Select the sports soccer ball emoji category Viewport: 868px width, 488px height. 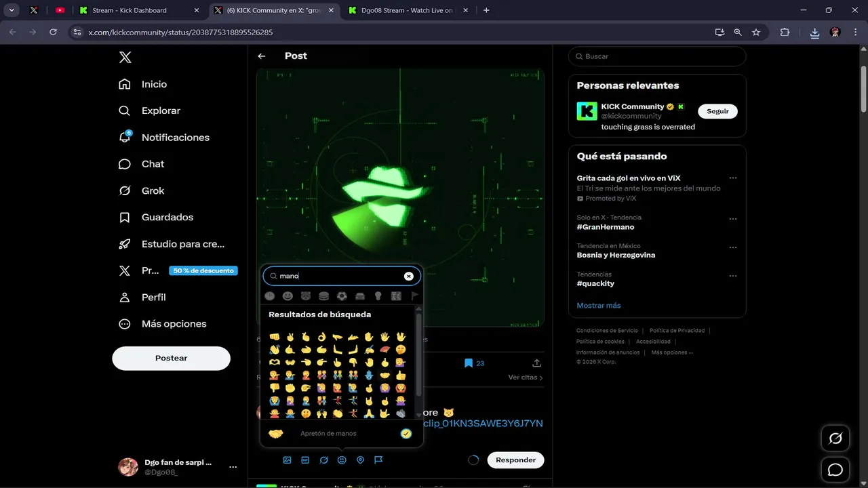(x=342, y=296)
